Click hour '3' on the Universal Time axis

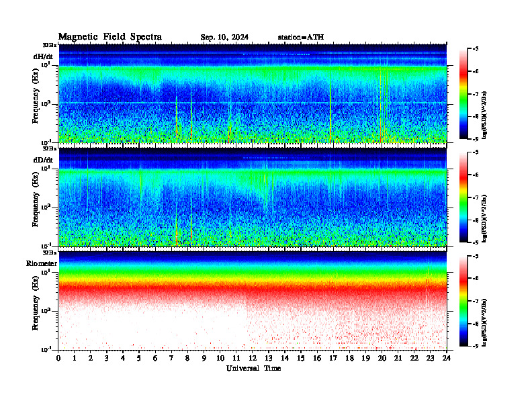click(107, 358)
